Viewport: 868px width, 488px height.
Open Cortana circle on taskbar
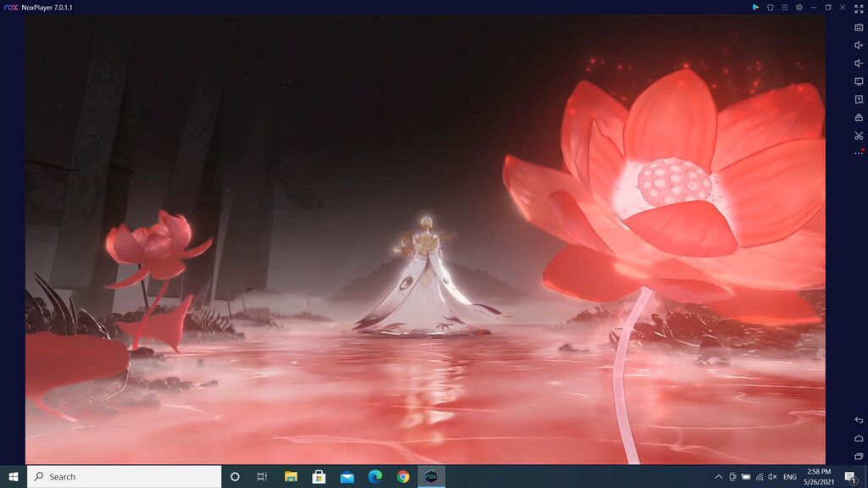pyautogui.click(x=235, y=476)
